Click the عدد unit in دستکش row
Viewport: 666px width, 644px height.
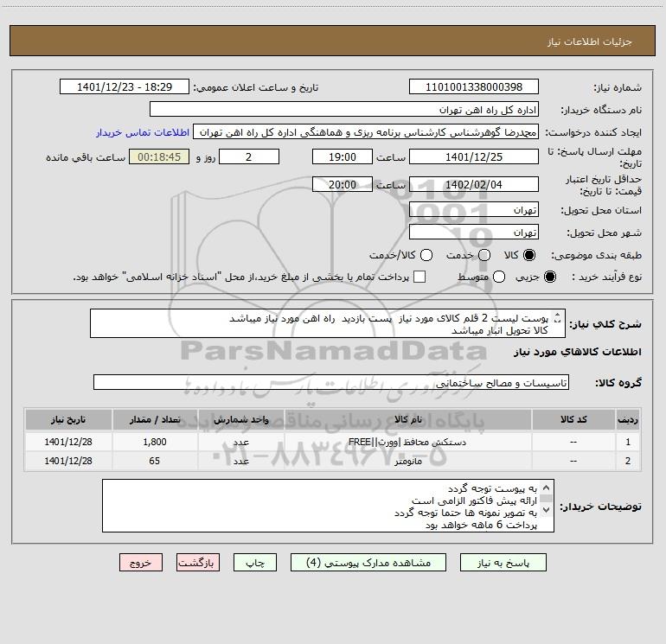click(x=240, y=442)
